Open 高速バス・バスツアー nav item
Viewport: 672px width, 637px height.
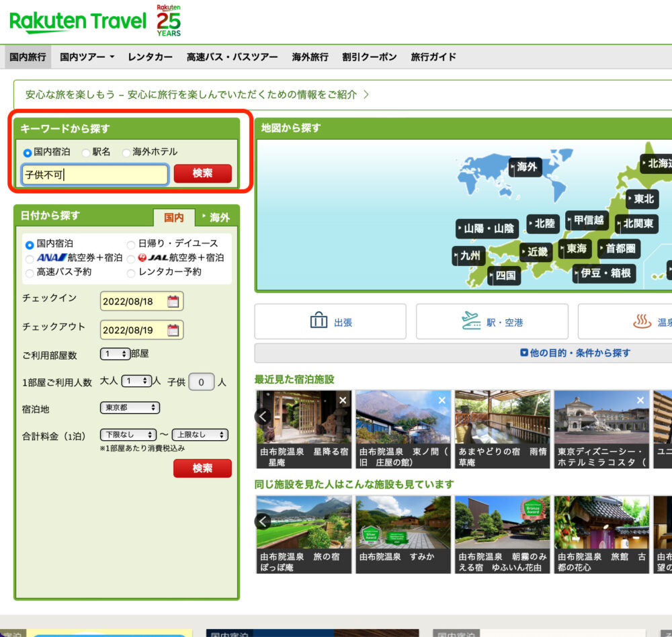point(232,57)
